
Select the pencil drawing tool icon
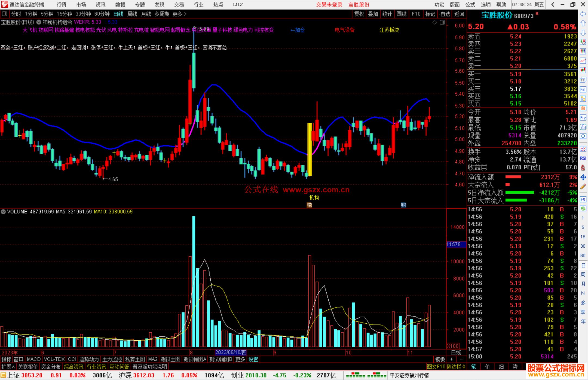point(583,187)
